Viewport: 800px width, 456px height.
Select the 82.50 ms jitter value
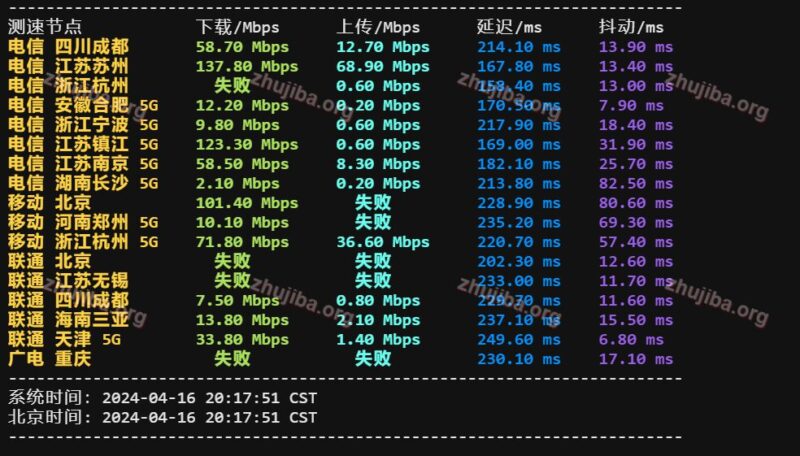635,183
